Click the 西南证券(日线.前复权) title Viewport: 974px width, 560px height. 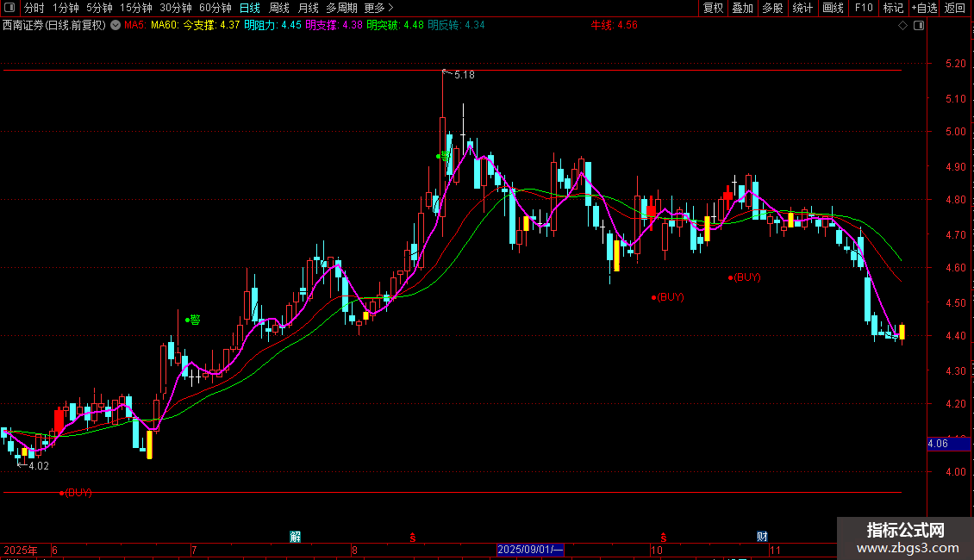54,25
